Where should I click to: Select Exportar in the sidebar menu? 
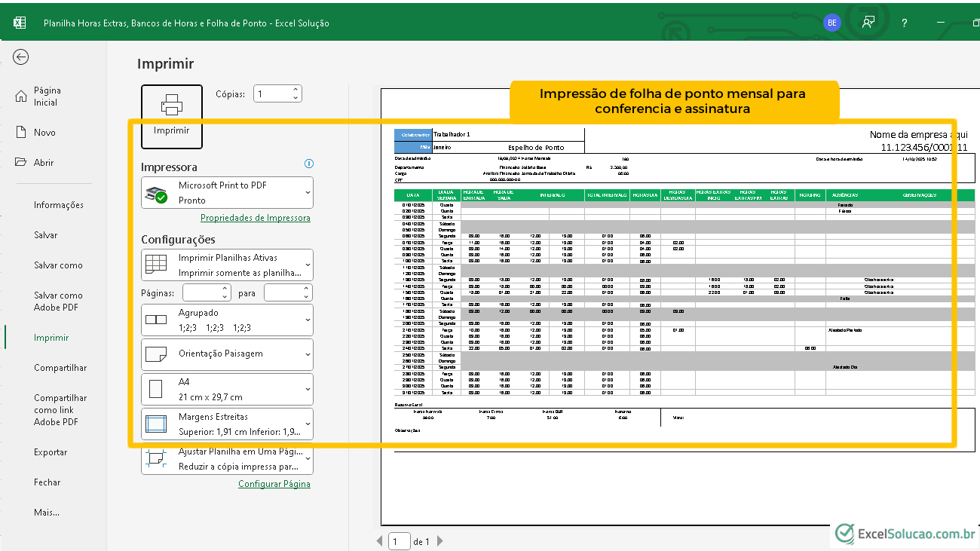51,452
